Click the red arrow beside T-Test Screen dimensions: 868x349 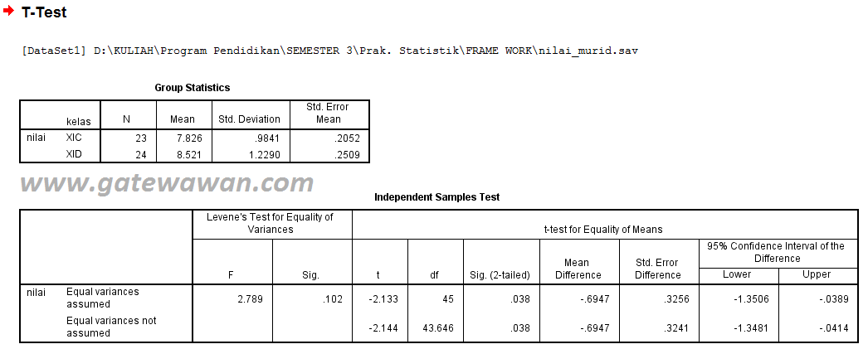coord(8,11)
